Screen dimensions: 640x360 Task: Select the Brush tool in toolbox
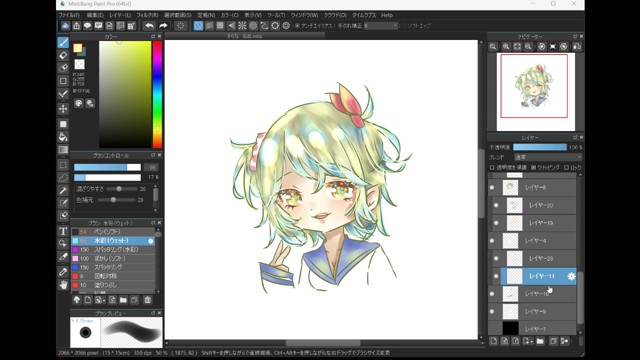(63, 42)
